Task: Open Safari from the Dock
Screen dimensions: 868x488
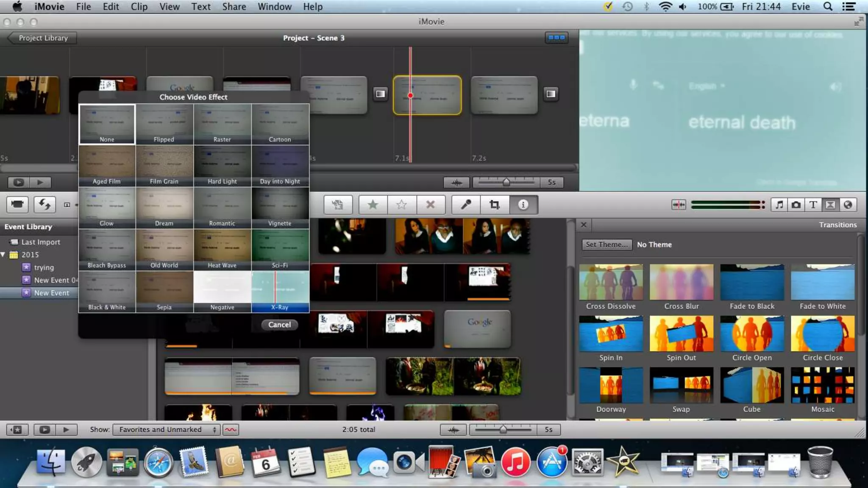Action: [x=159, y=463]
